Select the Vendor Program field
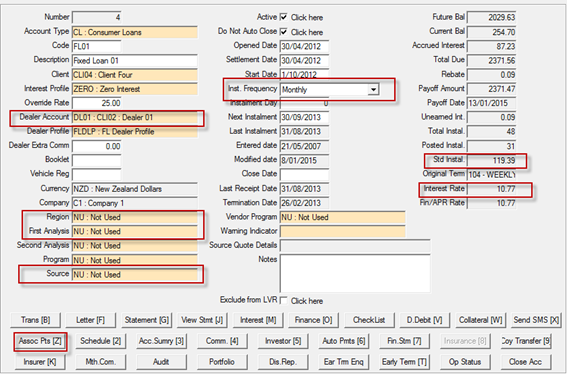 point(342,217)
